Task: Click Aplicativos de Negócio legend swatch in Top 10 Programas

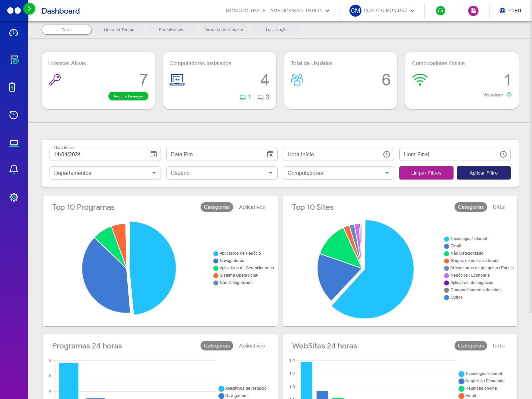Action: pos(216,254)
